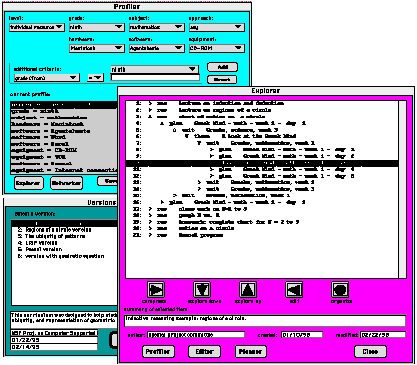Select 'grade = ninth' in current profile
417x365 pixels.
point(64,111)
